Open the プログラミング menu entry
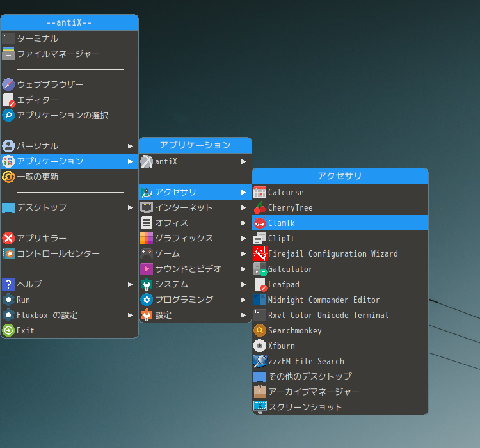This screenshot has height=448, width=480. pyautogui.click(x=195, y=300)
